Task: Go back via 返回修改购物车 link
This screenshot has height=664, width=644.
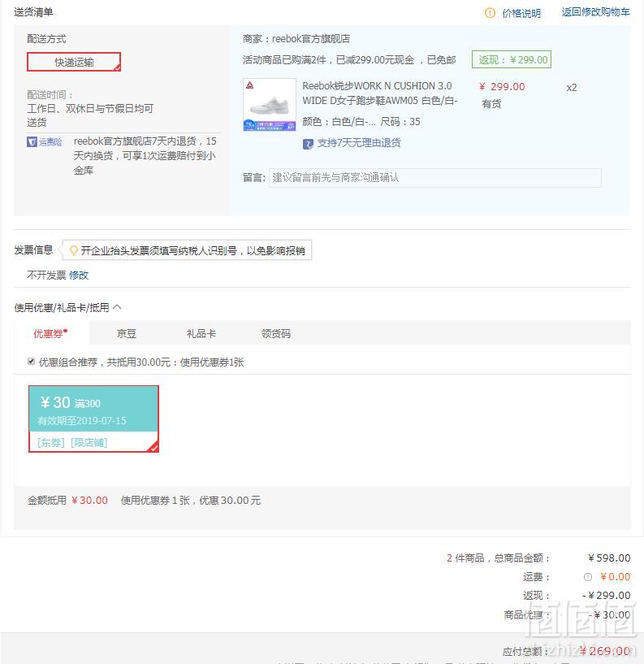Action: [x=595, y=12]
